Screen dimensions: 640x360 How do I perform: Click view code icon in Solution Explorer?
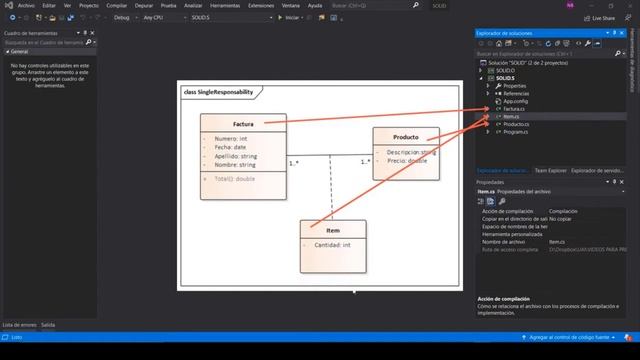pos(578,43)
